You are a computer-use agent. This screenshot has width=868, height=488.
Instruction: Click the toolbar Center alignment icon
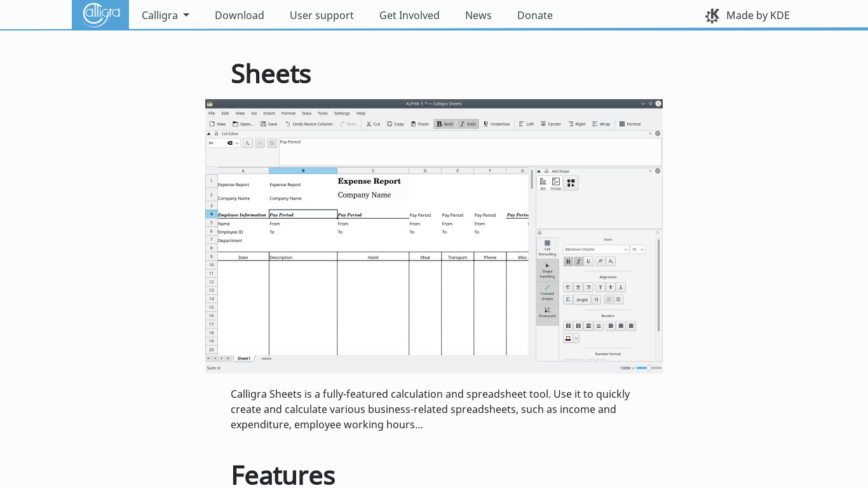tap(543, 124)
